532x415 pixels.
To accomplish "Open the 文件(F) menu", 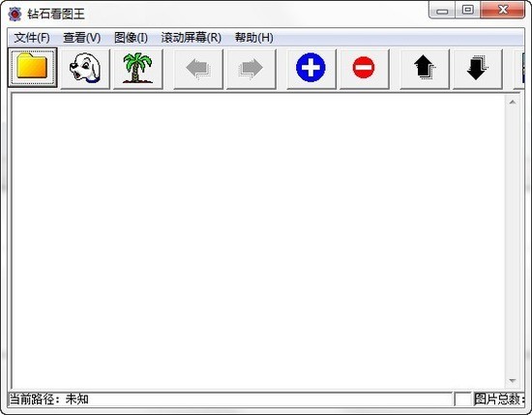I will point(32,38).
